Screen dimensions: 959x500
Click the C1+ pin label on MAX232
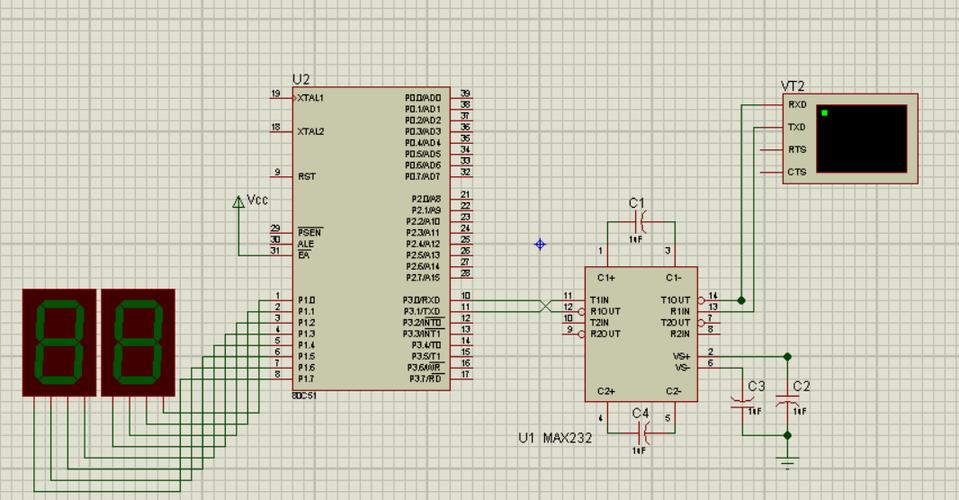tap(606, 278)
